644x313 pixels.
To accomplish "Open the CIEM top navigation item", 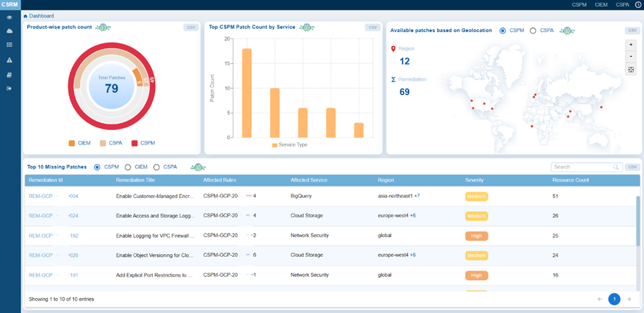I will [601, 4].
